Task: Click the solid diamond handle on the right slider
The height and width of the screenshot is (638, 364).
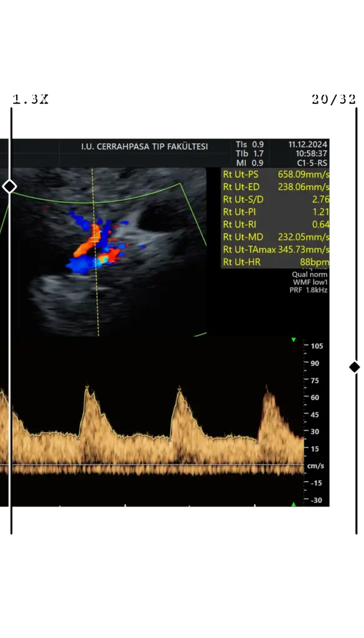Action: [355, 367]
